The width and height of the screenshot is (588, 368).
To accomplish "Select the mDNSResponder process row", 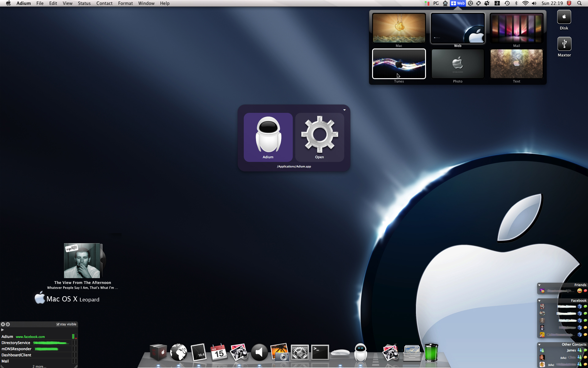I will (x=39, y=349).
